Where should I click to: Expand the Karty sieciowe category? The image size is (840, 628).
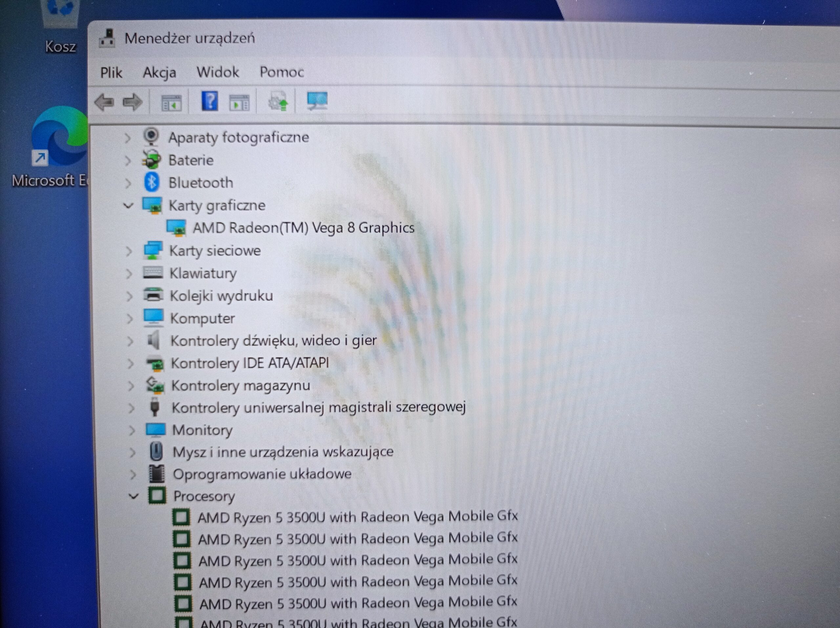129,251
